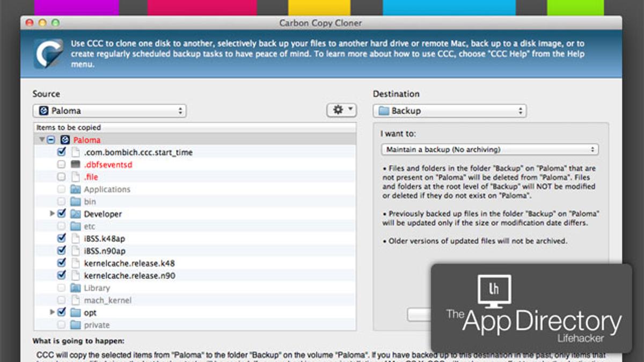The height and width of the screenshot is (362, 644).
Task: Click the Applications folder icon
Action: 75,189
